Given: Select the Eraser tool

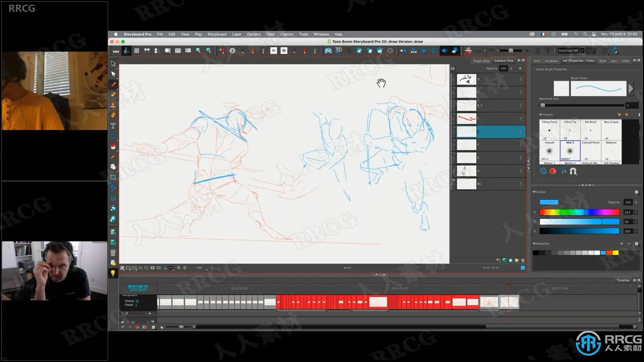Looking at the screenshot, I should pyautogui.click(x=113, y=115).
